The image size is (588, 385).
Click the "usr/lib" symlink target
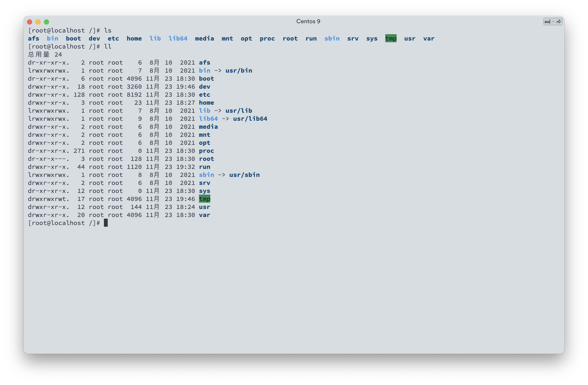point(239,111)
